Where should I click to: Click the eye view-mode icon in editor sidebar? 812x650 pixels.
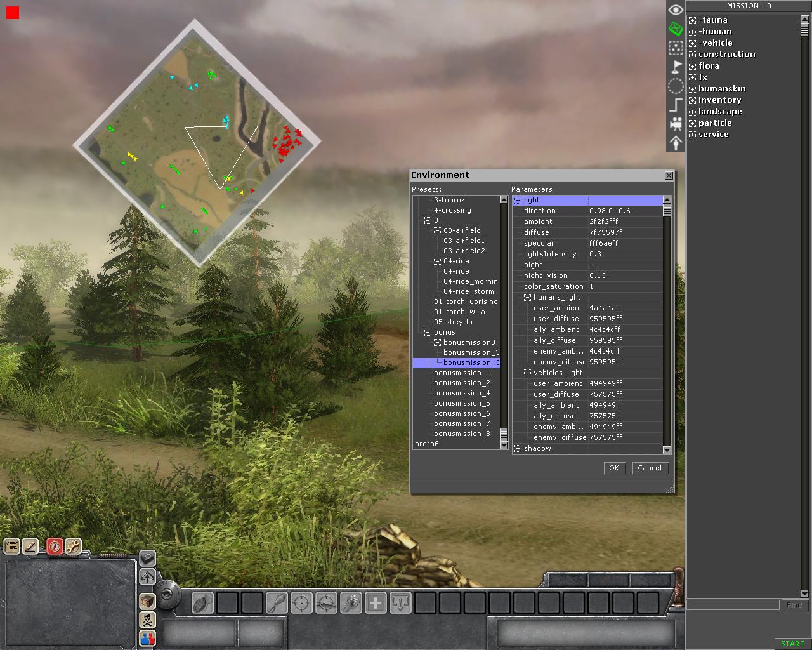click(x=676, y=10)
